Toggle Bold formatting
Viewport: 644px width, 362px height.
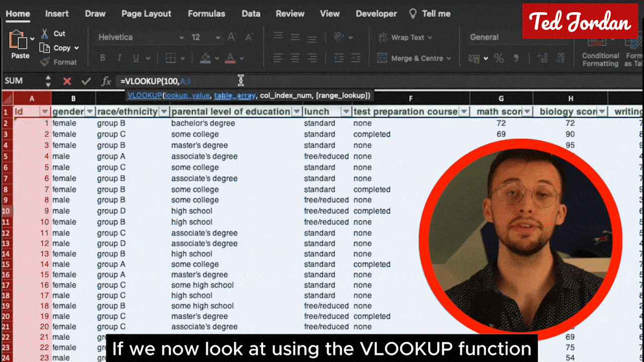coord(103,58)
